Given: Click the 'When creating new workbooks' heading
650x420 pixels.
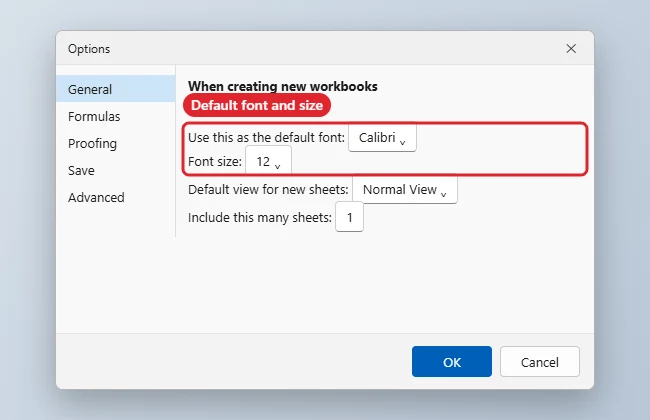Looking at the screenshot, I should [x=283, y=86].
